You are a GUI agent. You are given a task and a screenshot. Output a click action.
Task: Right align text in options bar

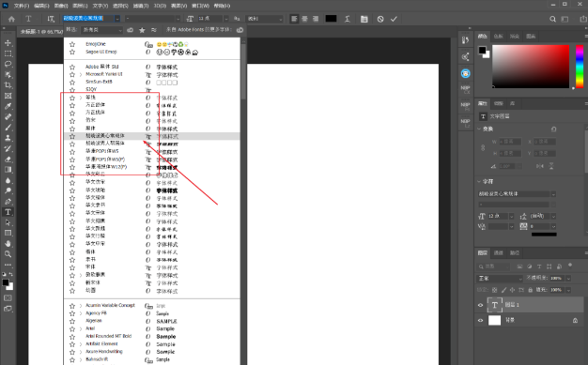coord(316,19)
